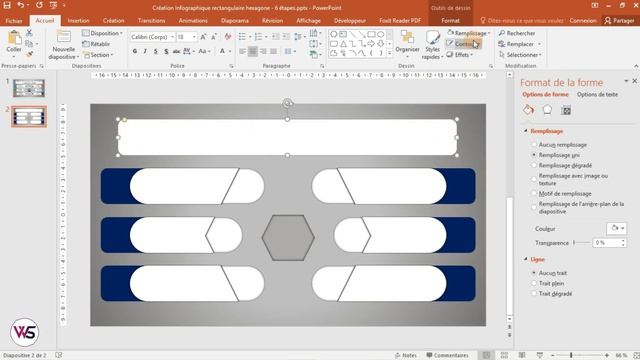640x360 pixels.
Task: Click the Save icon in quick access toolbar
Action: [7, 5]
